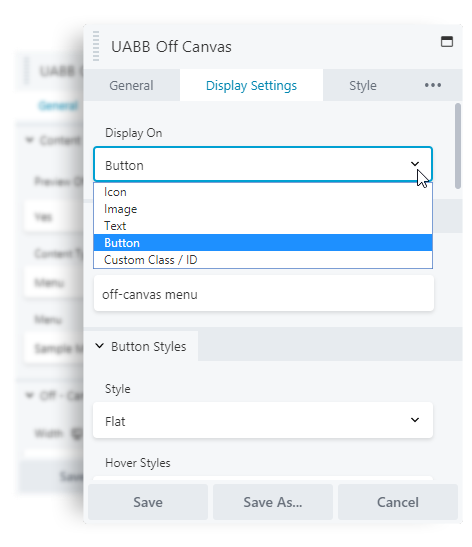Click the Display On dropdown chevron arrow

pyautogui.click(x=415, y=164)
